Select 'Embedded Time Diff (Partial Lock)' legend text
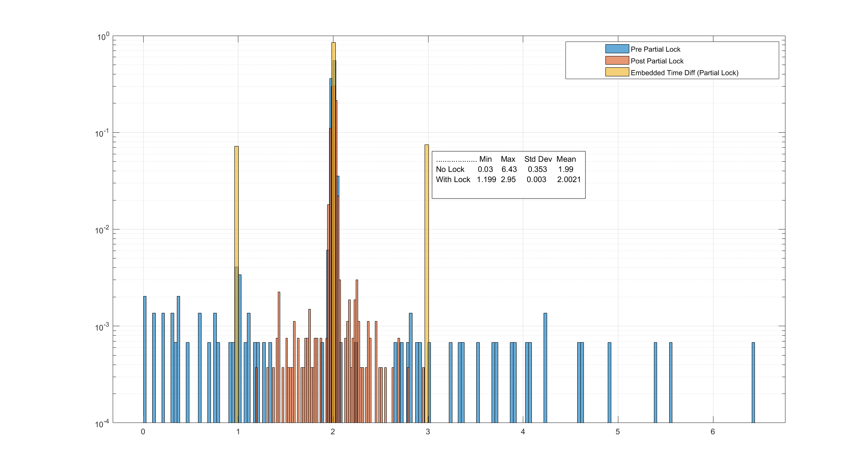Viewport: 868px width, 475px height. point(684,73)
